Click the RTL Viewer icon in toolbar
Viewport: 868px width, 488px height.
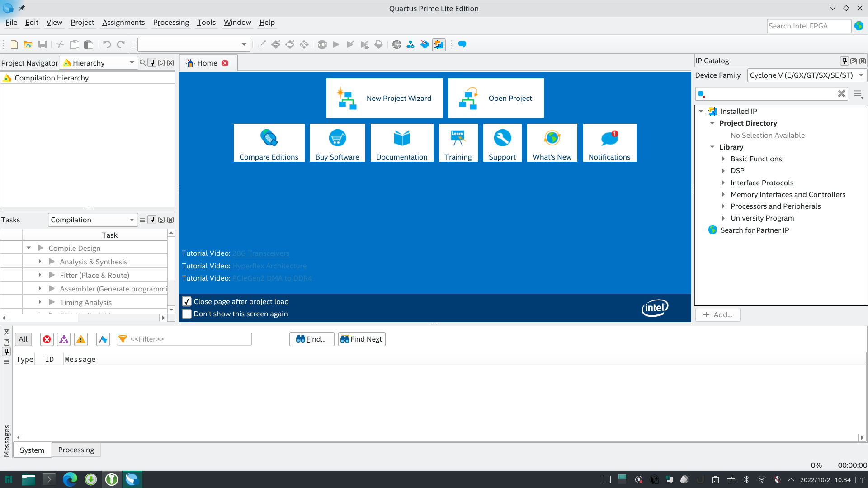point(411,43)
